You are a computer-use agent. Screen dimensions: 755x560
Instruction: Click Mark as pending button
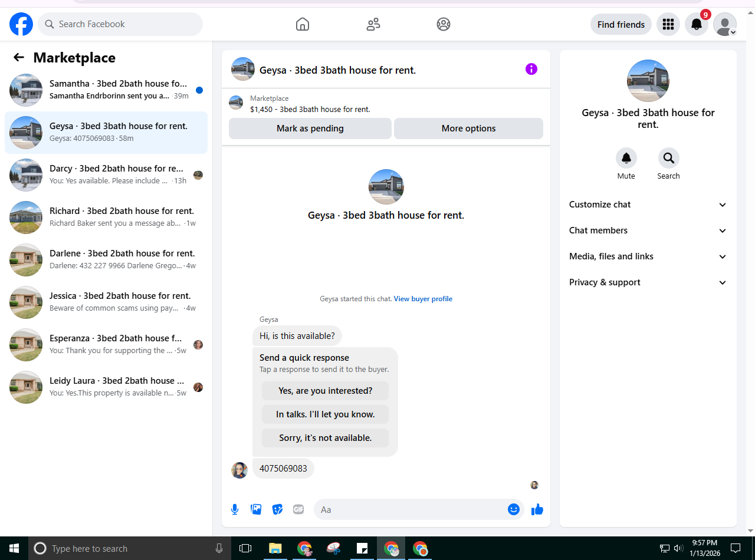(310, 129)
